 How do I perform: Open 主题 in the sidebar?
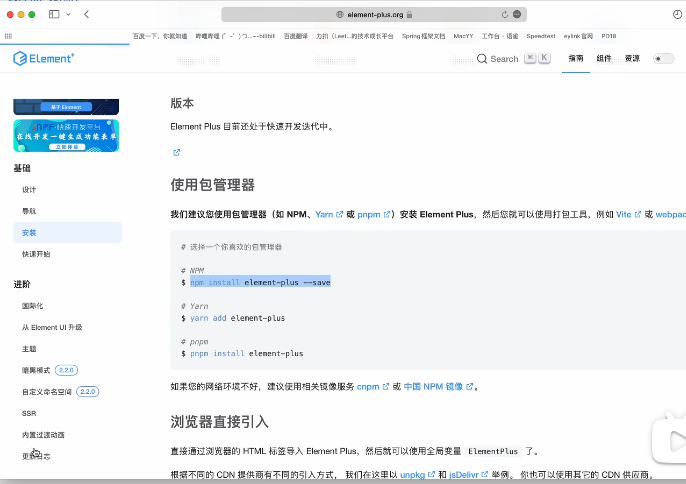click(x=29, y=349)
